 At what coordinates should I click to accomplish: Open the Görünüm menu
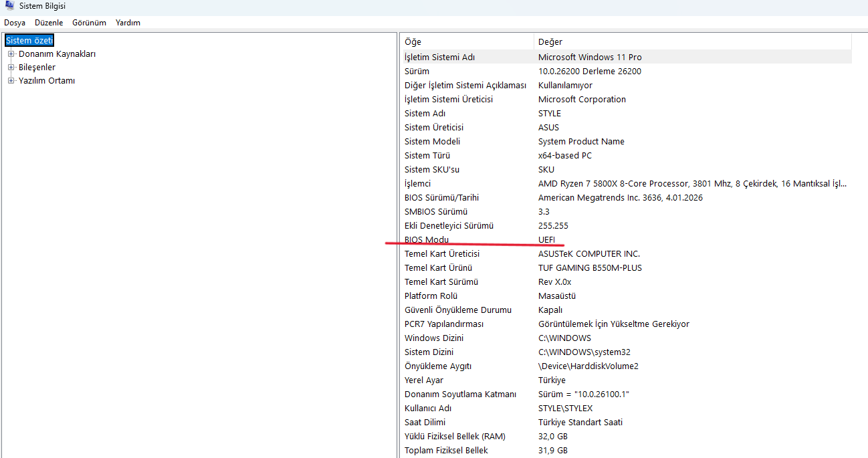click(89, 23)
